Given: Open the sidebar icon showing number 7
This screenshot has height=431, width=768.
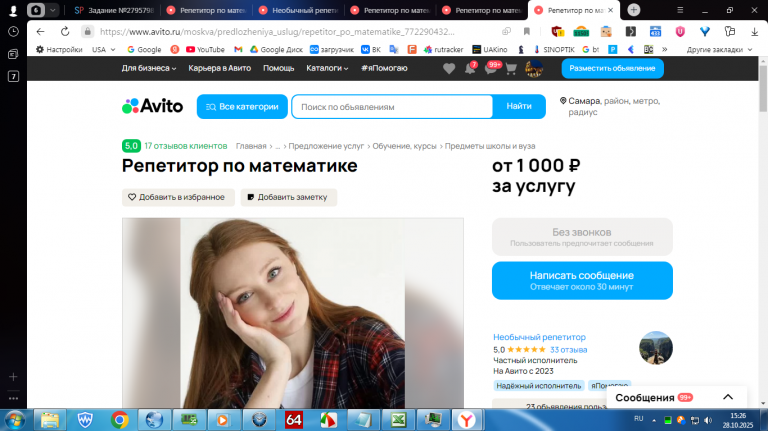Looking at the screenshot, I should [13, 76].
